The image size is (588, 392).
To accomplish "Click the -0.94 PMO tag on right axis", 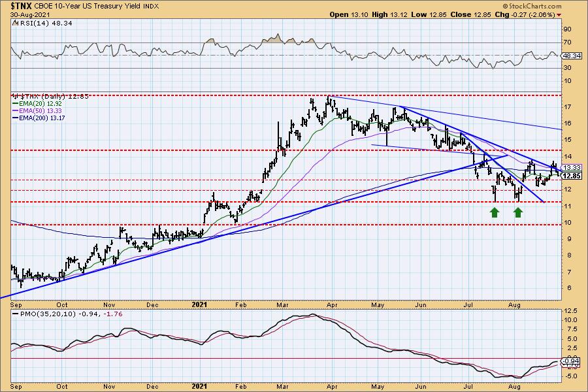I will [x=572, y=361].
